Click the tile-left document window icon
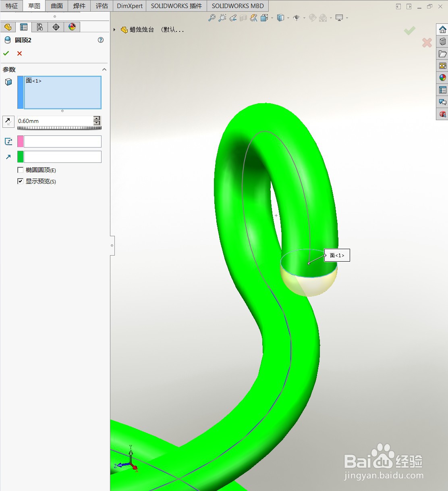448x491 pixels. pyautogui.click(x=398, y=6)
